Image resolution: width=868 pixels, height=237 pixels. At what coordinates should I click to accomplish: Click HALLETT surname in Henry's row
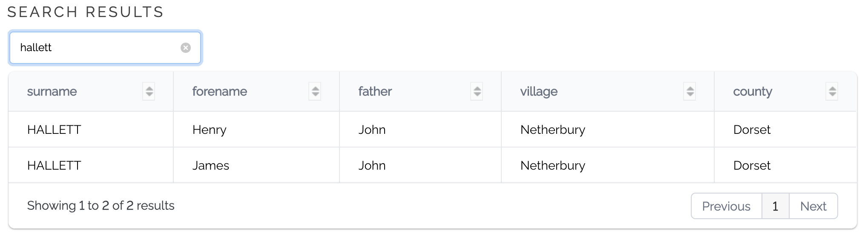54,130
